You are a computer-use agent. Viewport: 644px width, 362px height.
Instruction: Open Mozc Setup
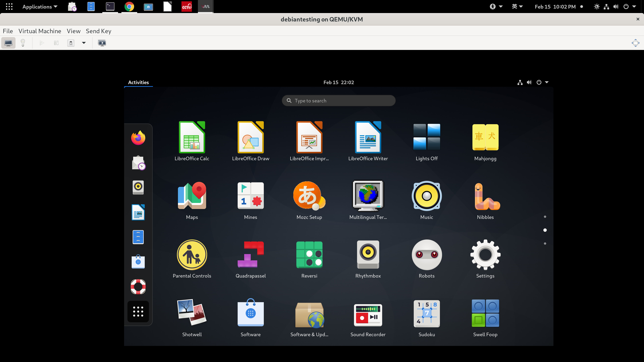(x=309, y=200)
